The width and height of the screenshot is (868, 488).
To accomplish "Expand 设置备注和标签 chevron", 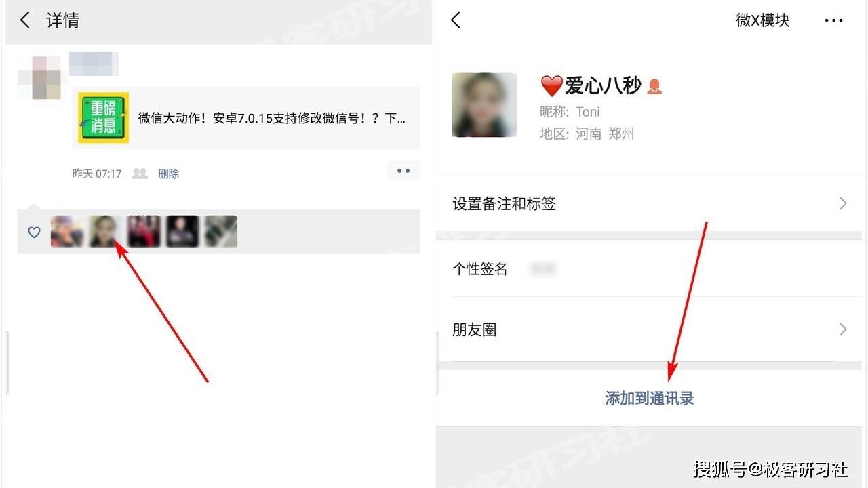I will pyautogui.click(x=843, y=203).
